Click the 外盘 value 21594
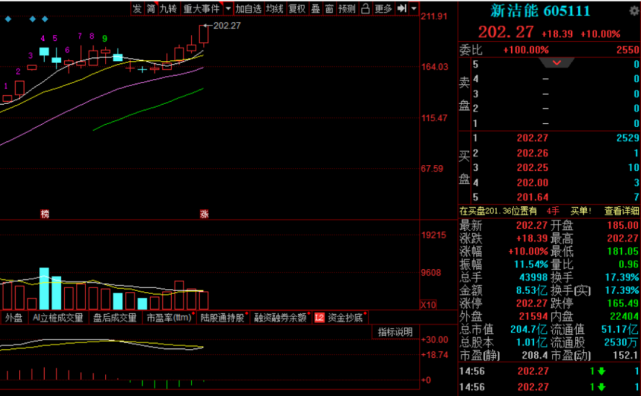 tap(533, 316)
